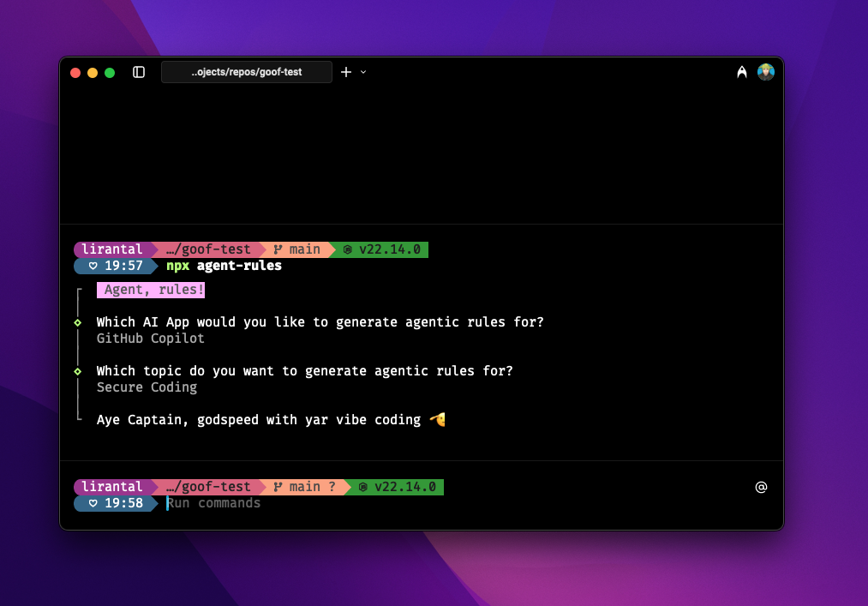This screenshot has height=606, width=868.
Task: Click the green diamond beside AI App question
Action: (78, 322)
